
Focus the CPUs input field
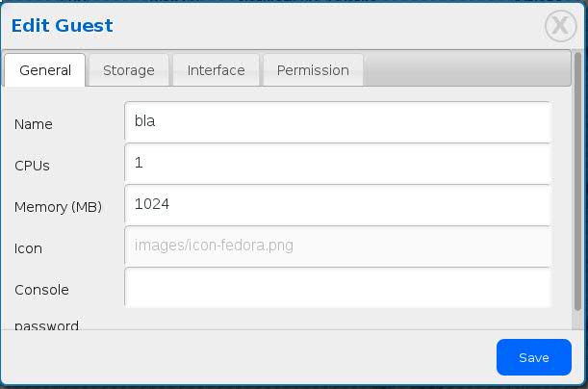point(337,164)
